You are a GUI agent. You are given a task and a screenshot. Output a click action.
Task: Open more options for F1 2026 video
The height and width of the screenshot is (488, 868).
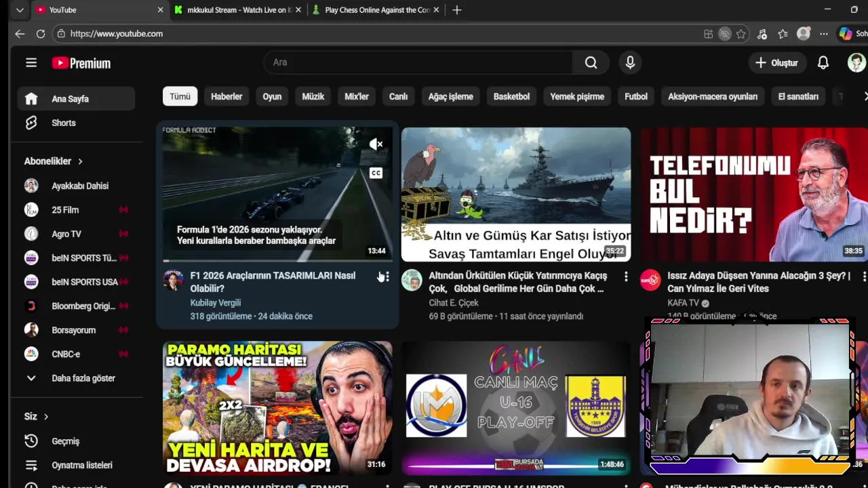(x=387, y=277)
